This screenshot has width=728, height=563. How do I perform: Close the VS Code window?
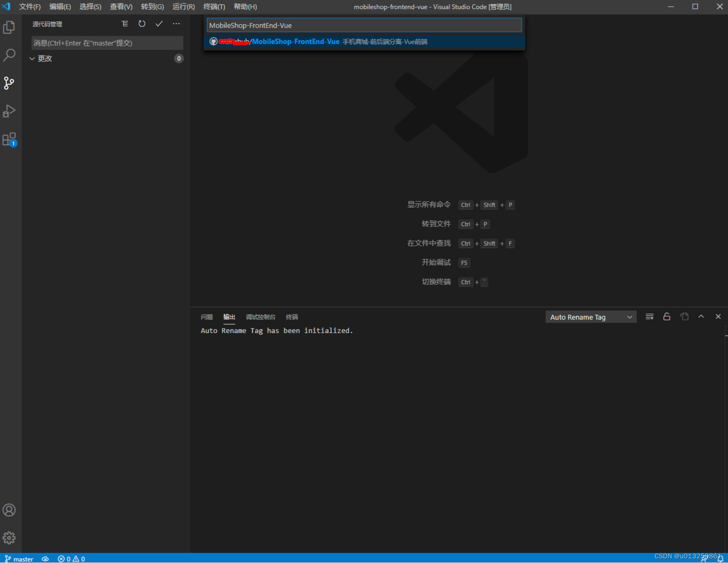point(719,7)
